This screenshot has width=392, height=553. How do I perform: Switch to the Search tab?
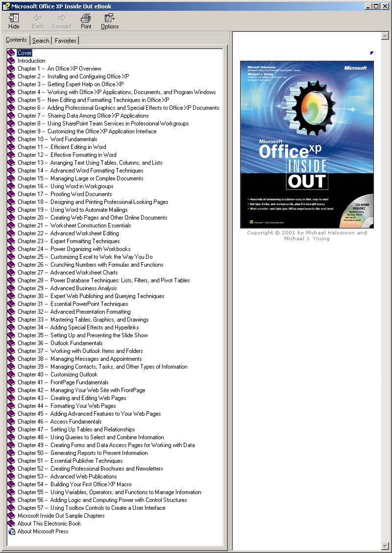41,41
